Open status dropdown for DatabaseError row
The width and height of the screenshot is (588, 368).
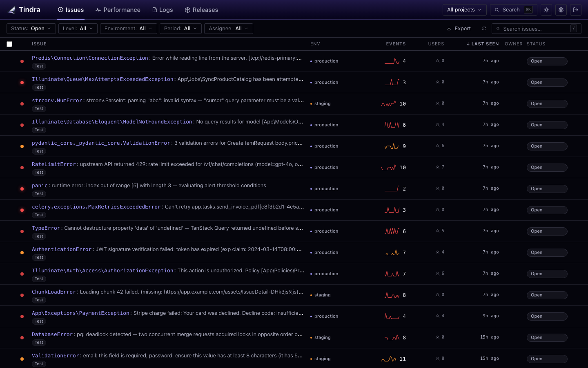pos(547,338)
